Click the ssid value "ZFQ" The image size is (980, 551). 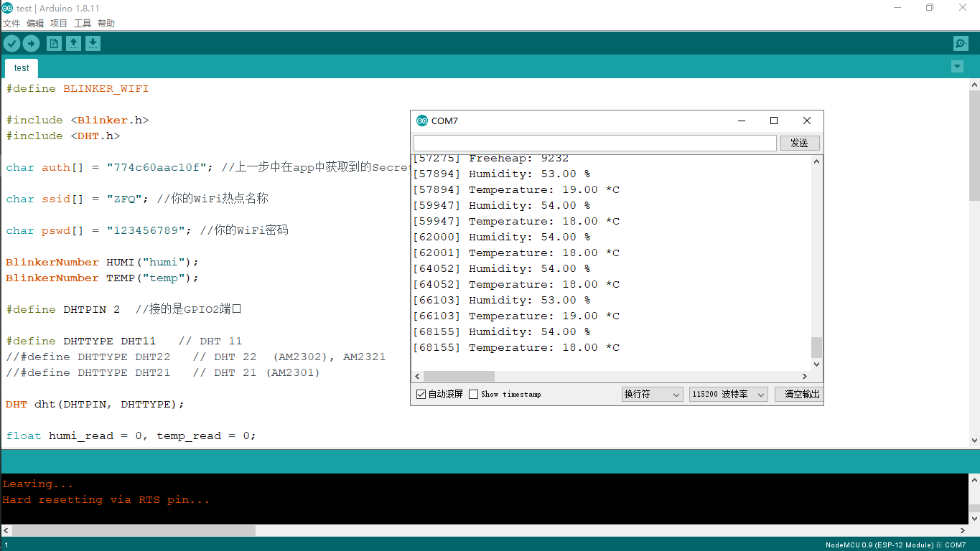[x=124, y=199]
